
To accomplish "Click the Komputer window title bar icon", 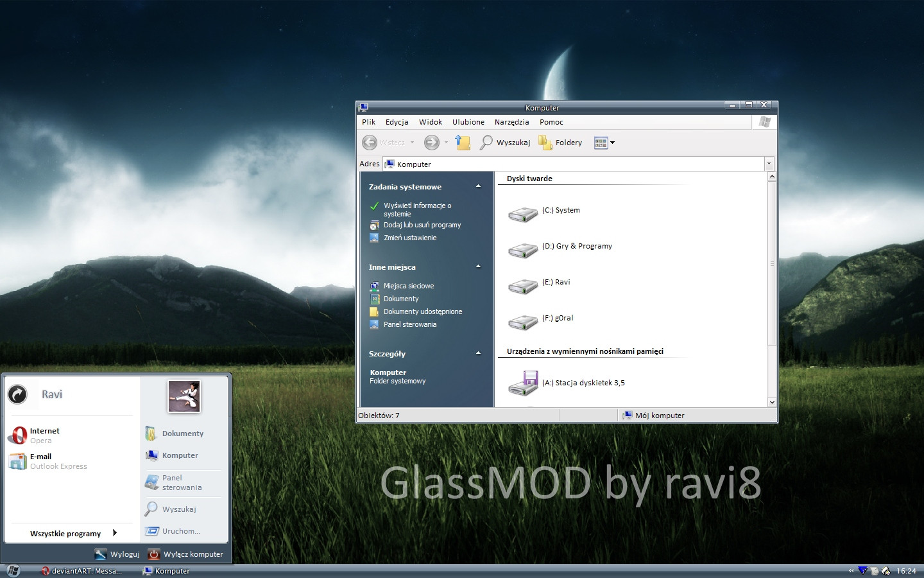I will [x=364, y=107].
